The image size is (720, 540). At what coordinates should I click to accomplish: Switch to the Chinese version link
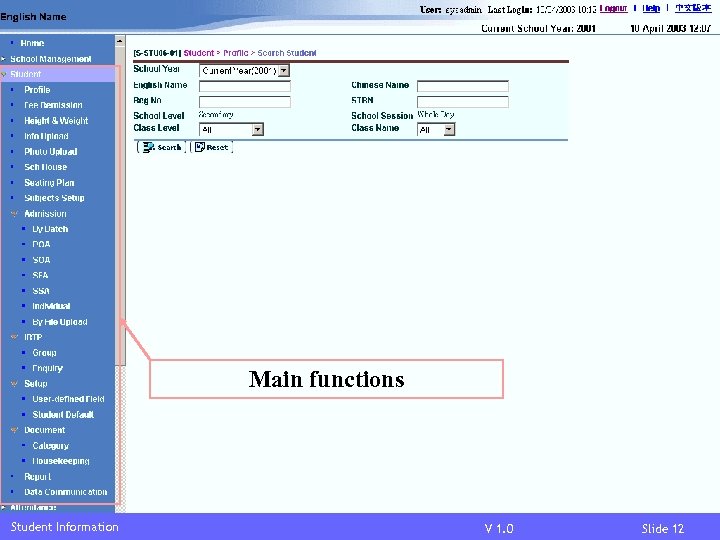tap(693, 8)
